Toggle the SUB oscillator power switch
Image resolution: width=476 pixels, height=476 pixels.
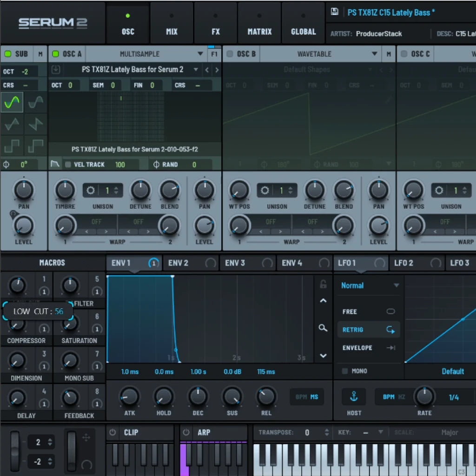pos(7,54)
